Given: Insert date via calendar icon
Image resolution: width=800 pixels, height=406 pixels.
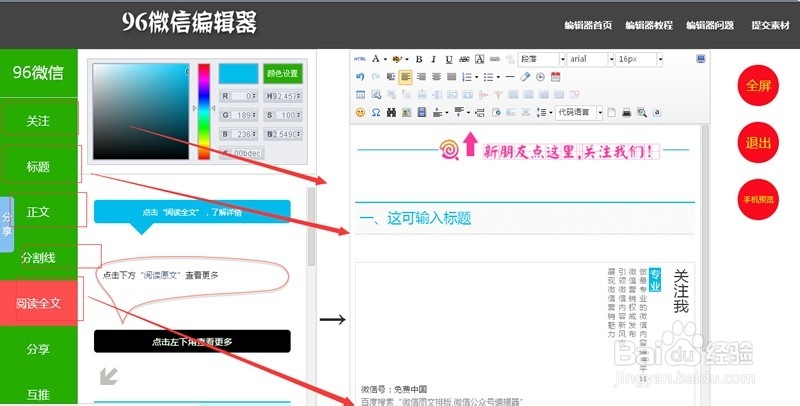Looking at the screenshot, I should pyautogui.click(x=556, y=77).
